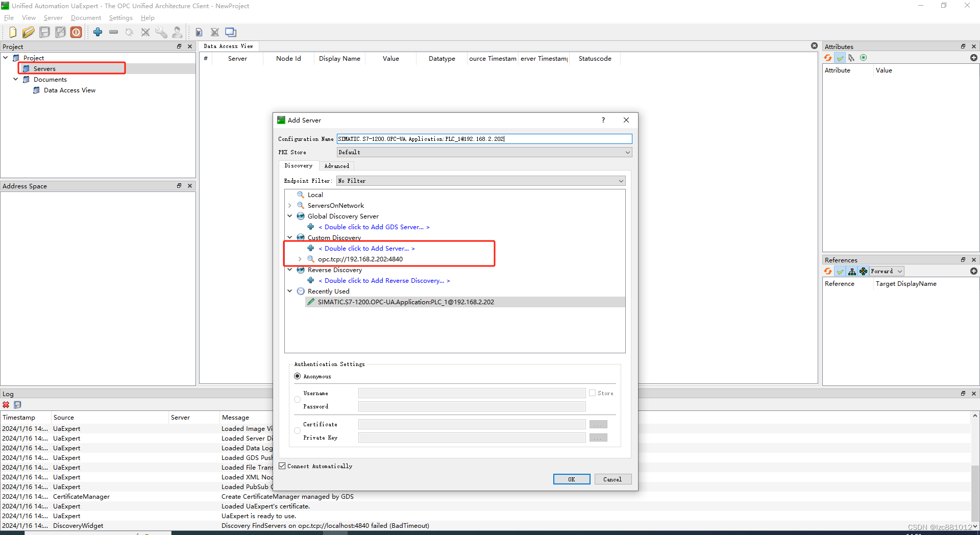
Task: Click the blue windows layout icon
Action: [x=231, y=32]
